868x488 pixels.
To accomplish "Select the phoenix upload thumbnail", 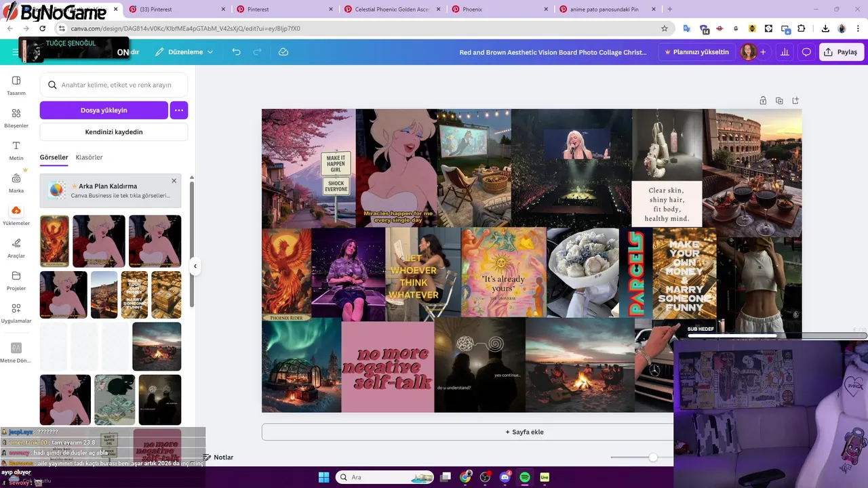I will tap(54, 241).
